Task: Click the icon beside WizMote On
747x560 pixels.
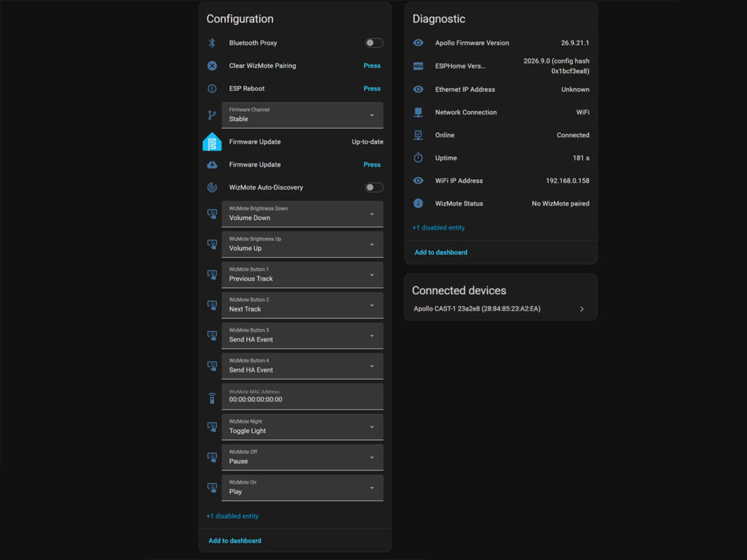Action: (212, 489)
